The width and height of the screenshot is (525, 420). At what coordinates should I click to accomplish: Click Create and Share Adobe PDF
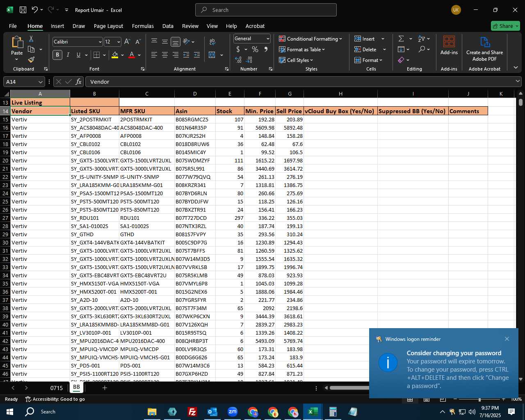(x=484, y=49)
